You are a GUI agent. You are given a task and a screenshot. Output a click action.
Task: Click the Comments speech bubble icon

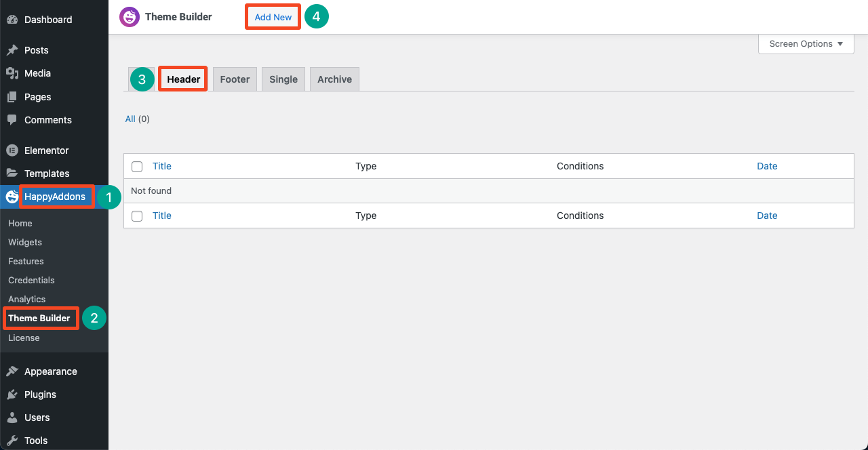12,120
